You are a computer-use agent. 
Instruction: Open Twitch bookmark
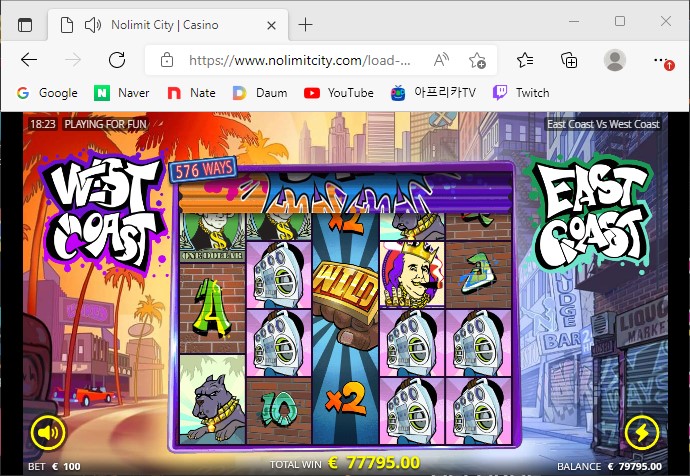coord(521,93)
